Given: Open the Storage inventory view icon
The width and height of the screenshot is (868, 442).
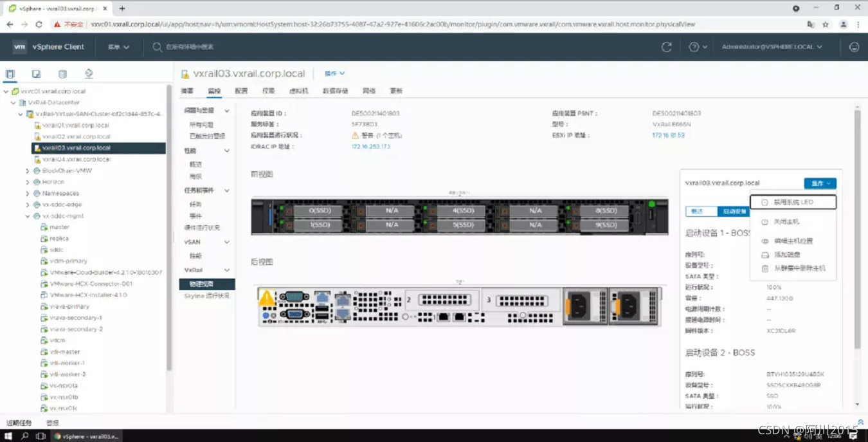Looking at the screenshot, I should click(62, 74).
